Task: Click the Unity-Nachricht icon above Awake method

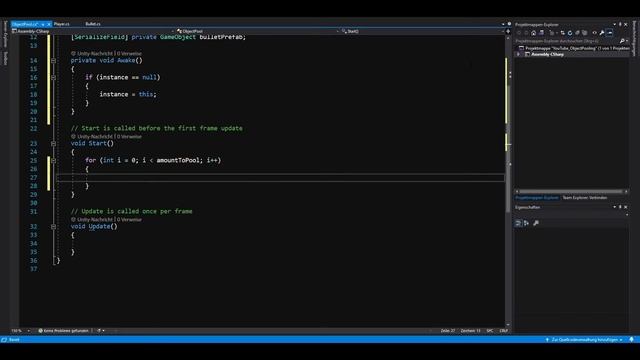Action: coord(73,53)
